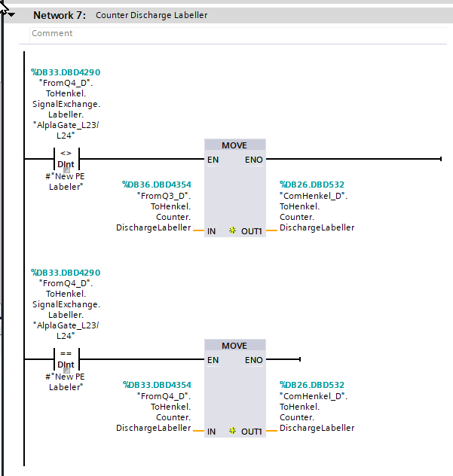Viewport: 453px width, 476px height.
Task: Select the not-equal DInt comparator contact
Action: [66, 158]
